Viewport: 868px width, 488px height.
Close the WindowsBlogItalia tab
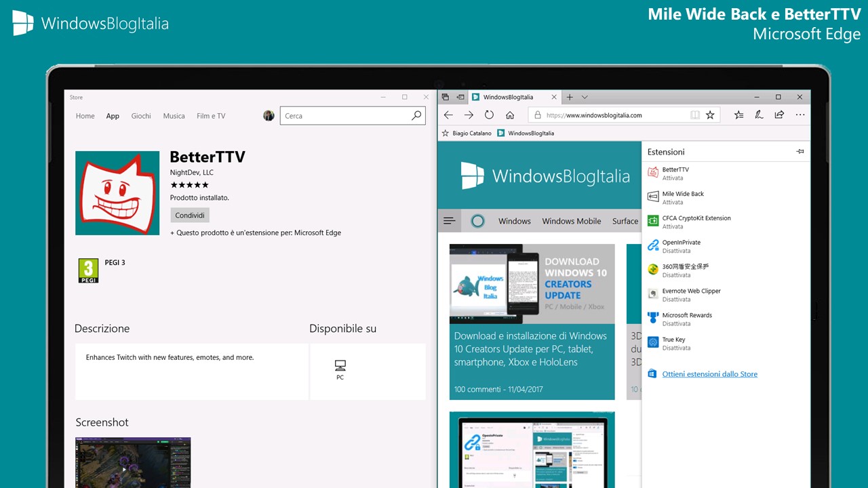(x=554, y=97)
